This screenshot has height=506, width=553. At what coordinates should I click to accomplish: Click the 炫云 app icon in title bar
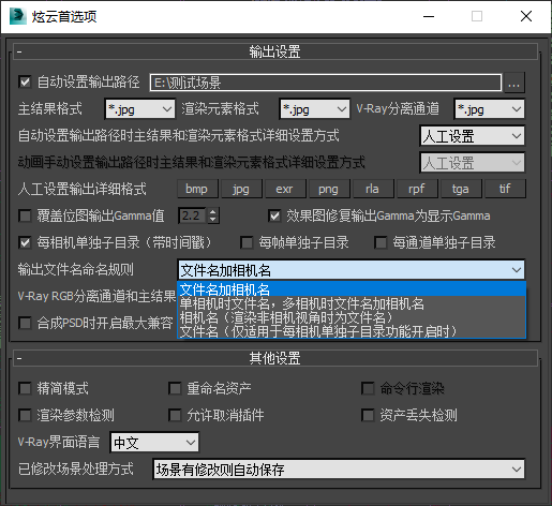[x=18, y=16]
